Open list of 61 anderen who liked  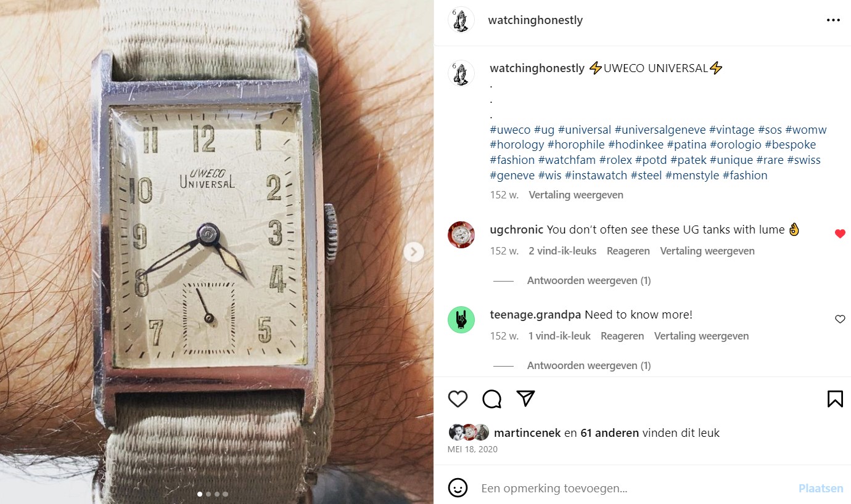pos(610,433)
